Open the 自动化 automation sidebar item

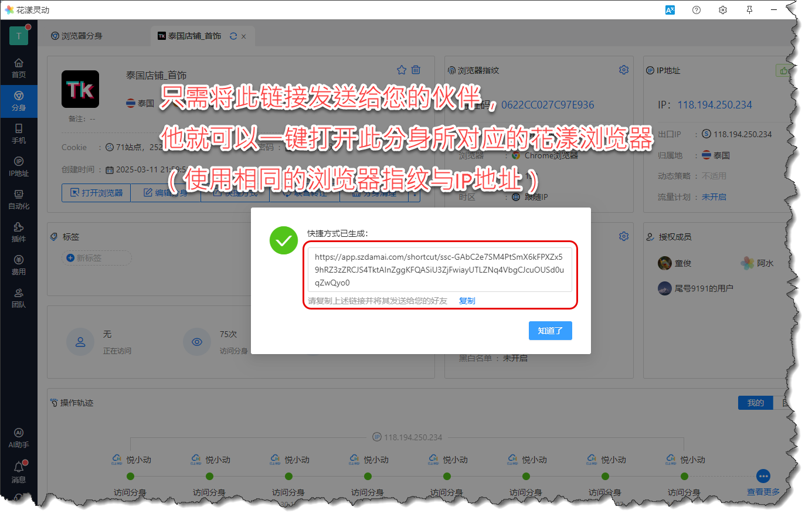pos(19,199)
